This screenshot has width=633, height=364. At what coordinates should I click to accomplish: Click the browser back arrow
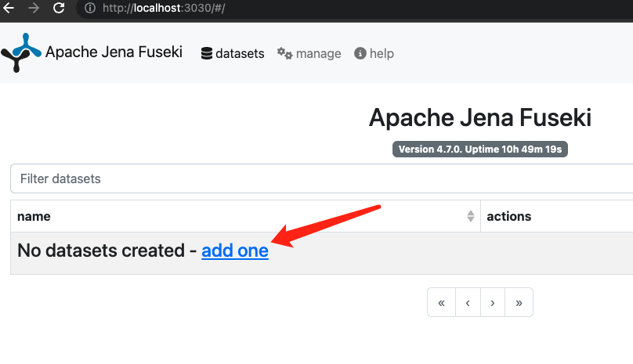pos(9,9)
